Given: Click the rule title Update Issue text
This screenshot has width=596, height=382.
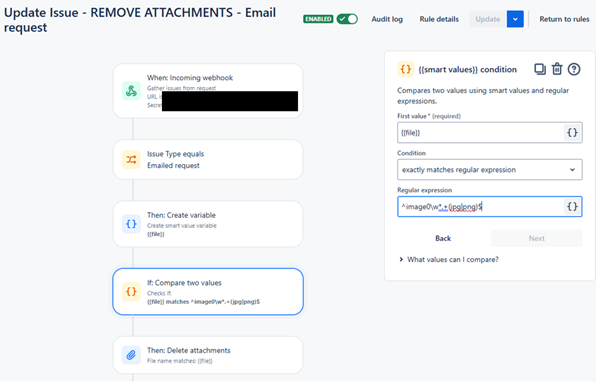Looking at the screenshot, I should click(140, 20).
